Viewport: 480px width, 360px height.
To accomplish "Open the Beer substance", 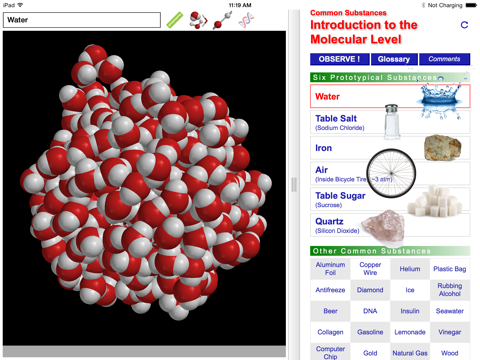I will 330,311.
